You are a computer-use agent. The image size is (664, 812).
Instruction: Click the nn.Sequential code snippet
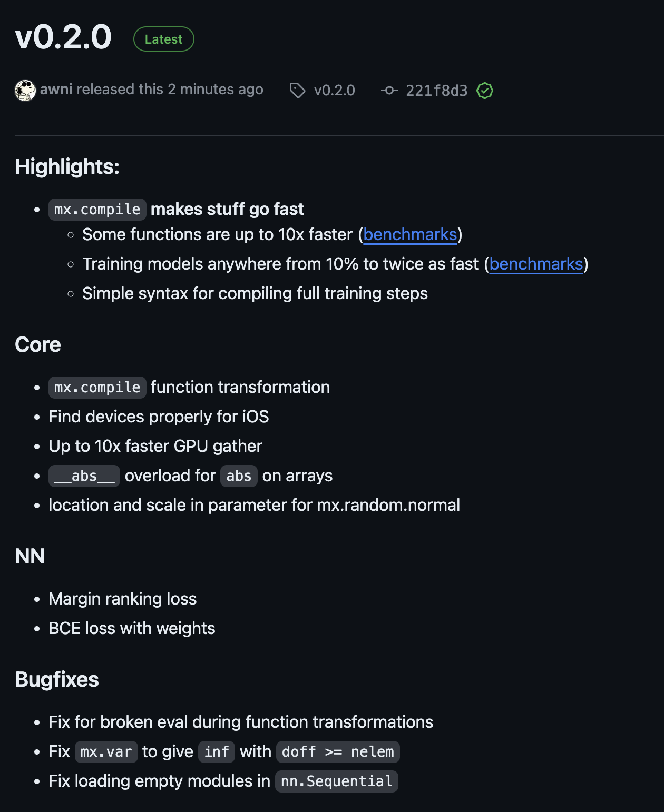tap(337, 781)
